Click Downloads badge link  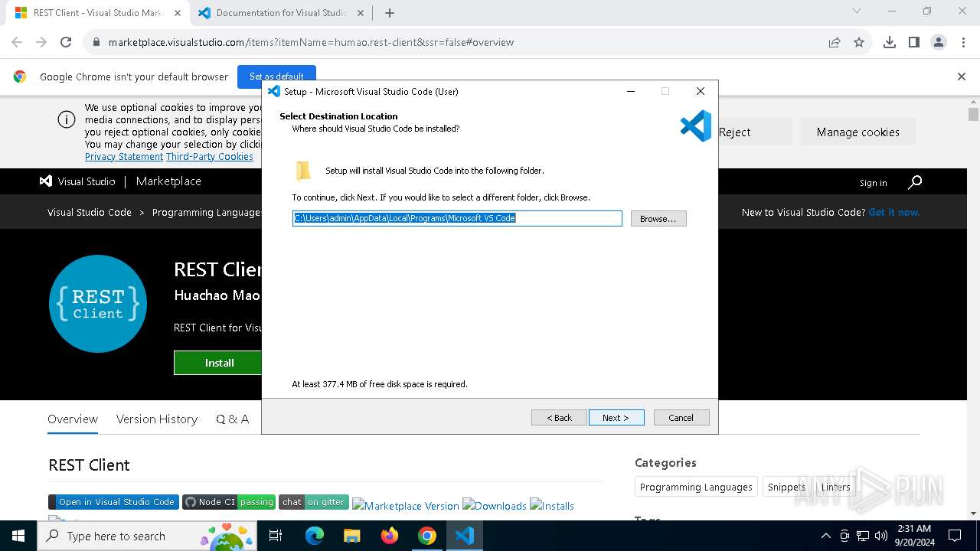[495, 506]
